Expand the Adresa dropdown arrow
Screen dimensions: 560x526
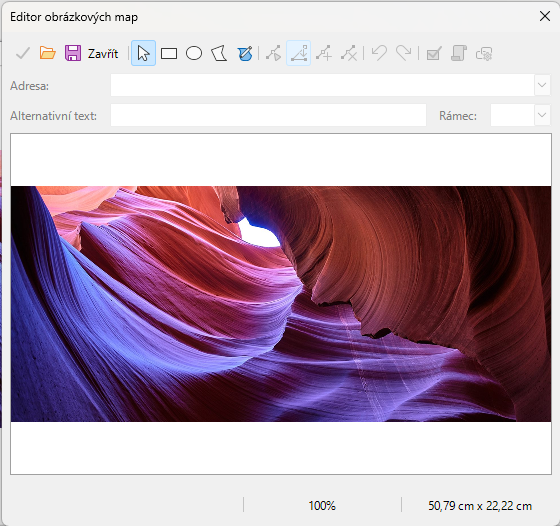click(x=542, y=85)
